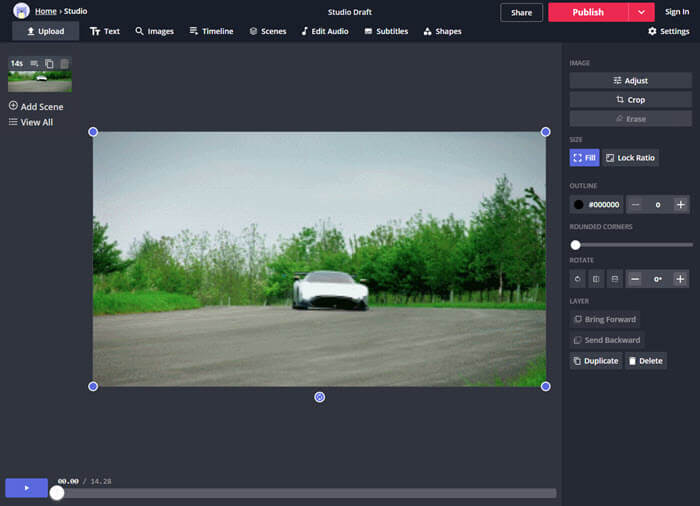The image size is (700, 506).
Task: Expand View All scenes list
Action: (31, 122)
